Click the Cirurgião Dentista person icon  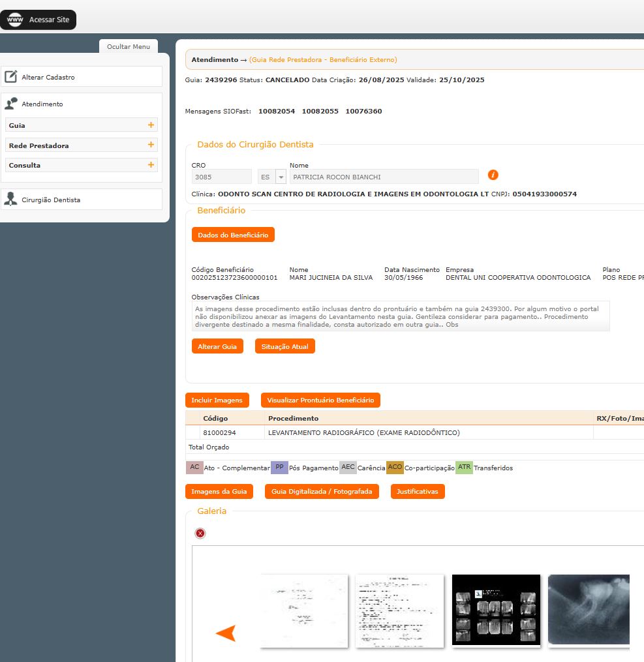[x=11, y=200]
